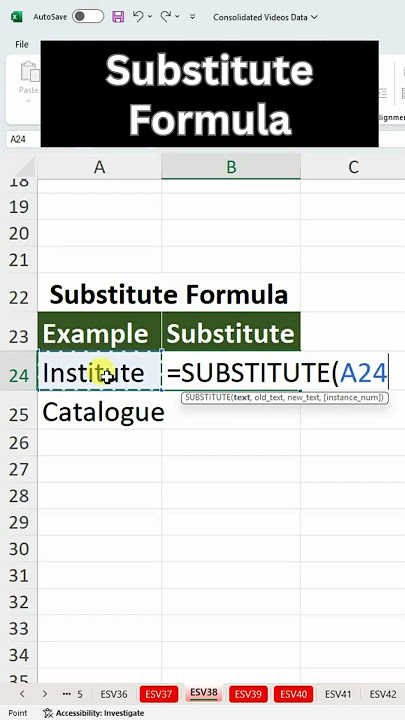Open the File menu tab
The height and width of the screenshot is (720, 405).
pos(22,45)
